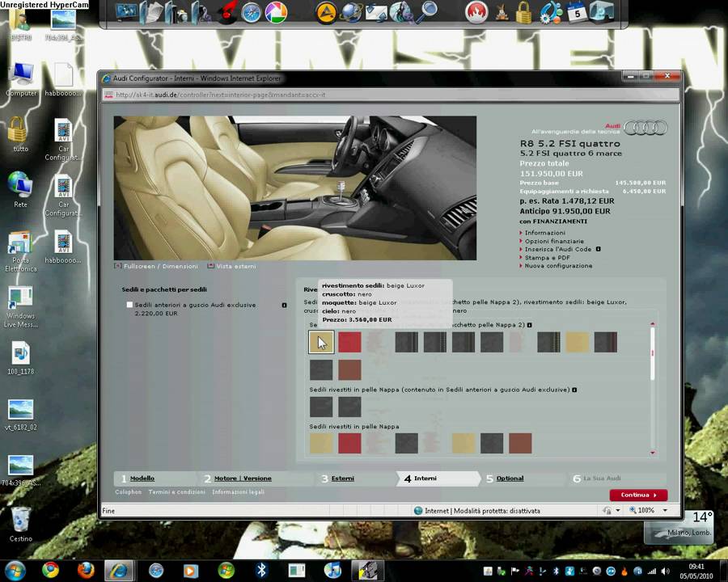Open the Informazioni link
The image size is (728, 582).
pyautogui.click(x=545, y=233)
